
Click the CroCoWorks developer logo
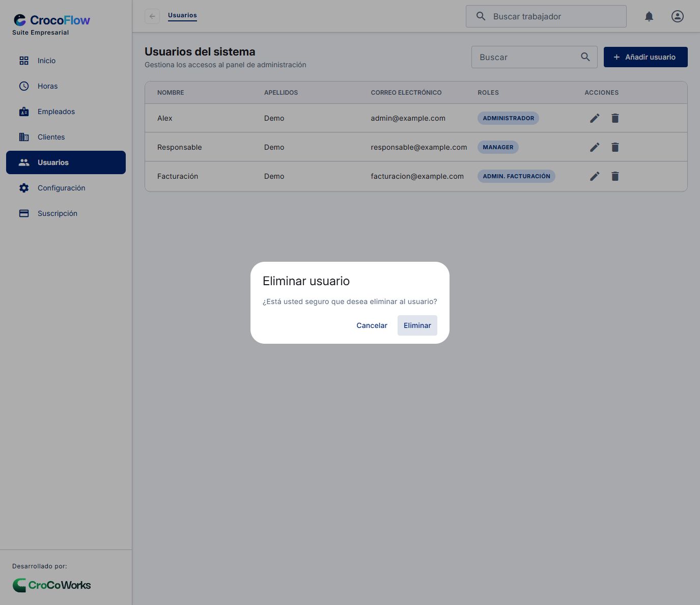51,585
